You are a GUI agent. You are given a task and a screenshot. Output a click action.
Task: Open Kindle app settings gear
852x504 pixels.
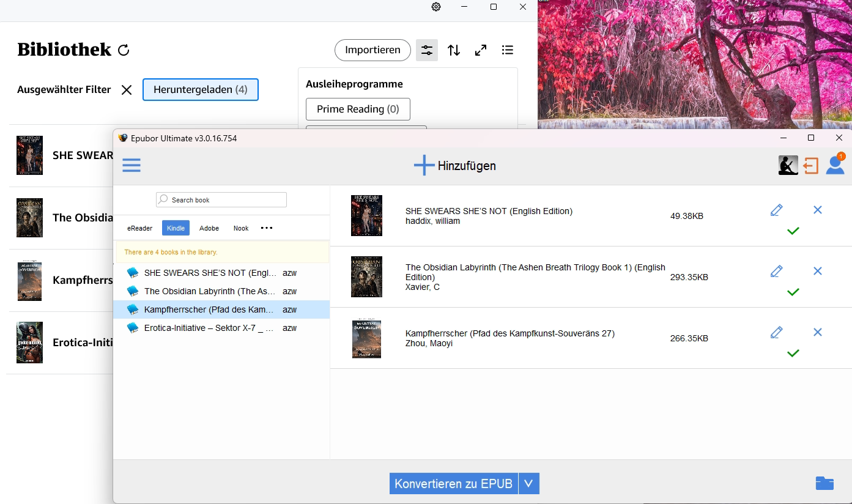[x=436, y=7]
